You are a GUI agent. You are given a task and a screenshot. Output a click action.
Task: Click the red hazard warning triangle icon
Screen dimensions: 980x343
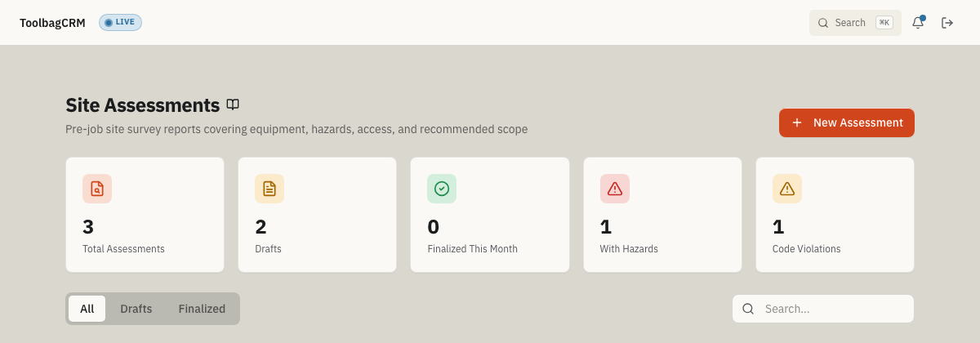click(615, 189)
